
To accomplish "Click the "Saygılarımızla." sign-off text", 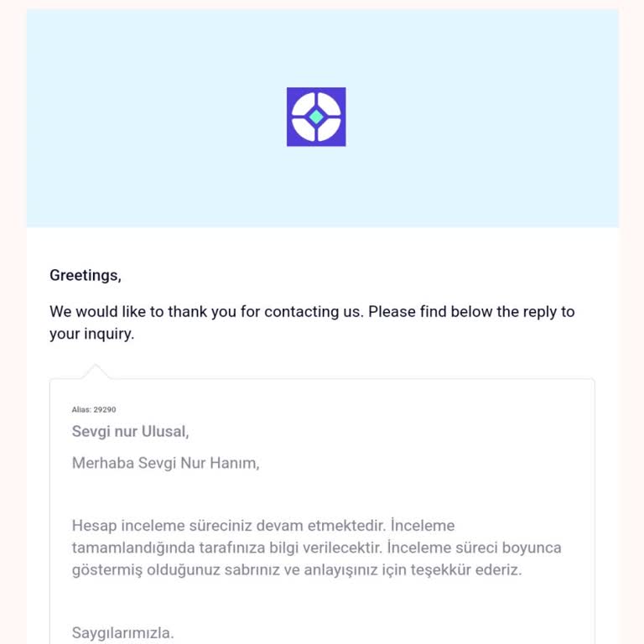I will click(123, 632).
